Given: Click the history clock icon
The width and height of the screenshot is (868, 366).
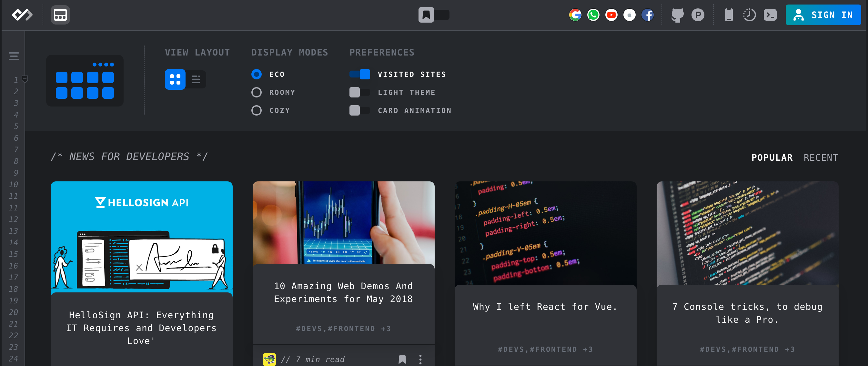Looking at the screenshot, I should tap(749, 15).
